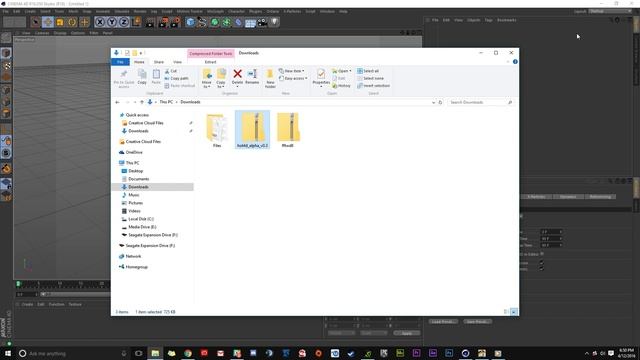The image size is (640, 360).
Task: Click Pin to Quick access in ribbon
Action: pyautogui.click(x=124, y=78)
